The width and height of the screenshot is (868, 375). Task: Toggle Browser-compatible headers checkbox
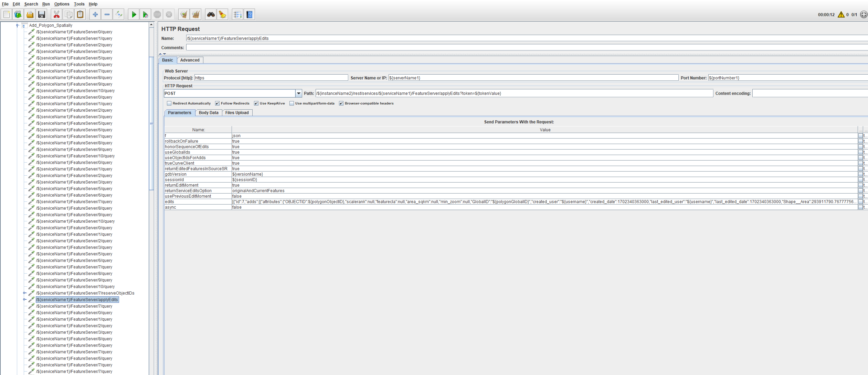tap(341, 103)
